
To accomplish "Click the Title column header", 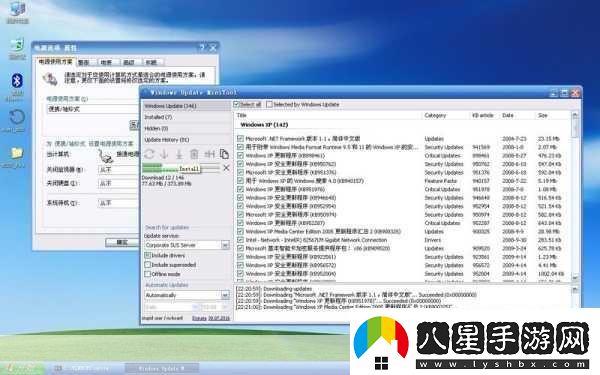I will point(242,115).
